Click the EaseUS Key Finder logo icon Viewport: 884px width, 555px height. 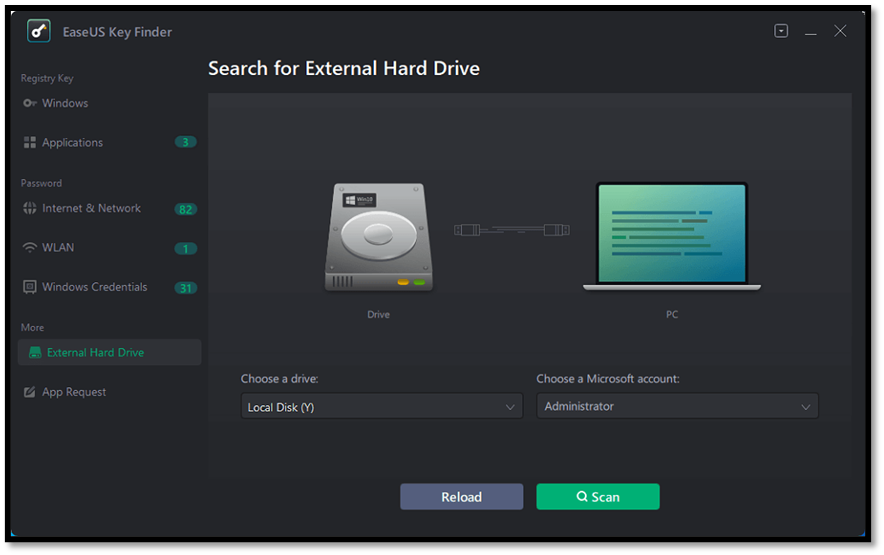[x=38, y=31]
